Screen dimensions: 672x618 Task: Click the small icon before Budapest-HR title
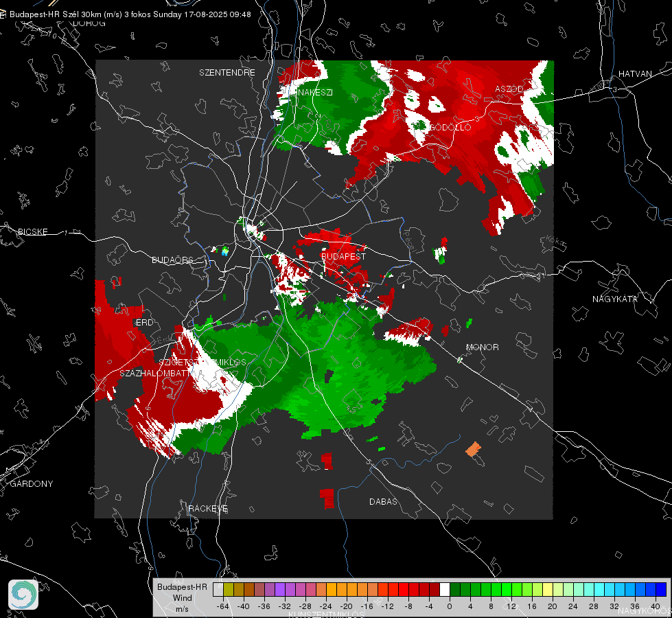click(3, 14)
